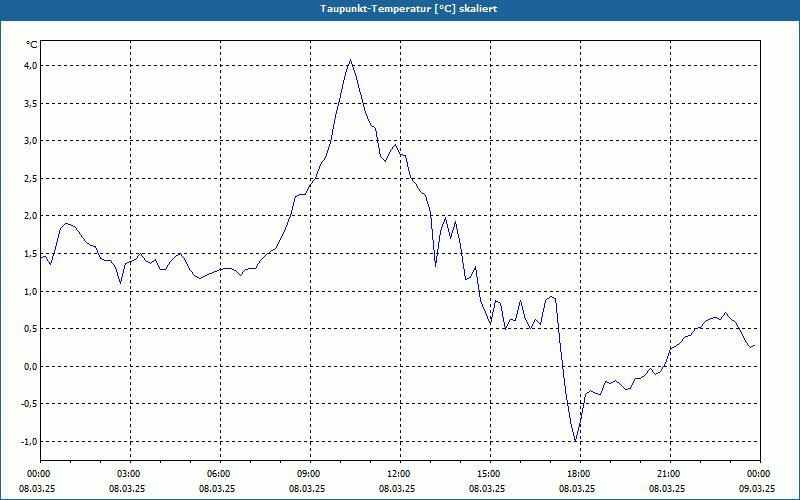Click the 3,0 y-axis value
Image resolution: width=800 pixels, height=500 pixels.
pyautogui.click(x=31, y=141)
